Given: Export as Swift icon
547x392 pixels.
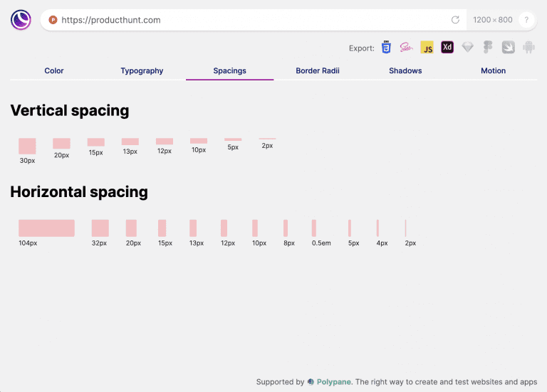Looking at the screenshot, I should pos(509,47).
